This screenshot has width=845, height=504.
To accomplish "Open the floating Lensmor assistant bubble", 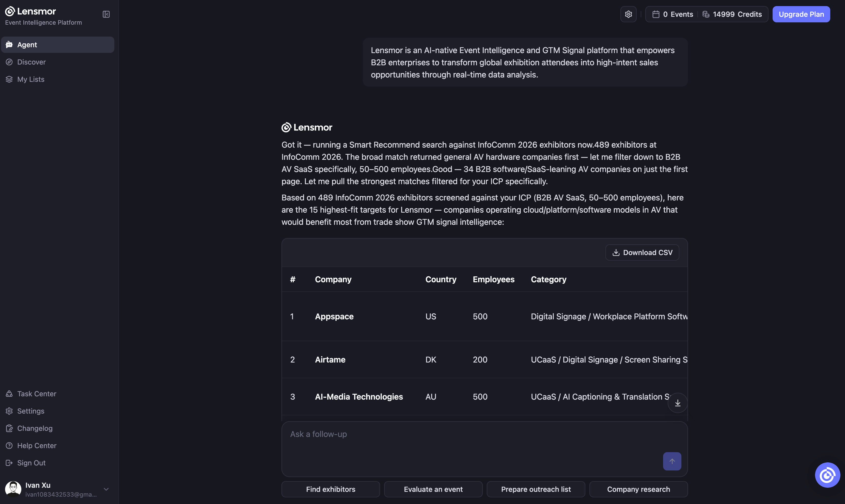I will click(x=827, y=475).
